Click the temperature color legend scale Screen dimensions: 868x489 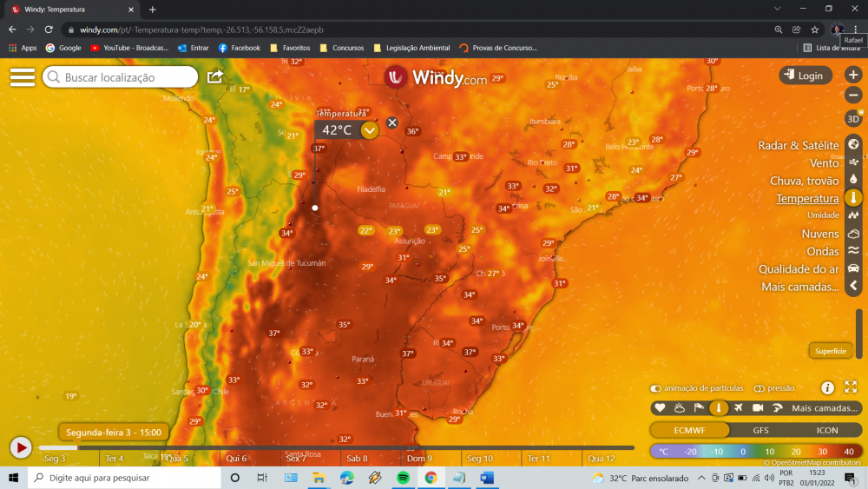756,452
